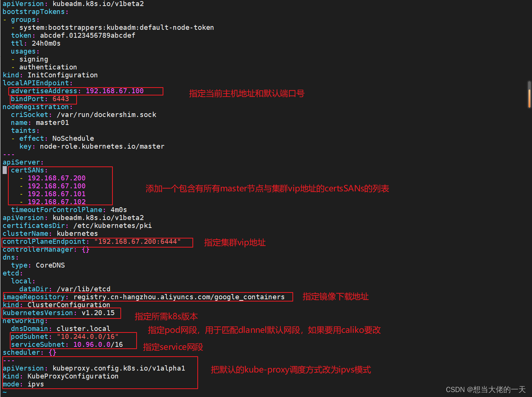The width and height of the screenshot is (532, 397).
Task: Click the '- signing' list entry
Action: [x=29, y=59]
